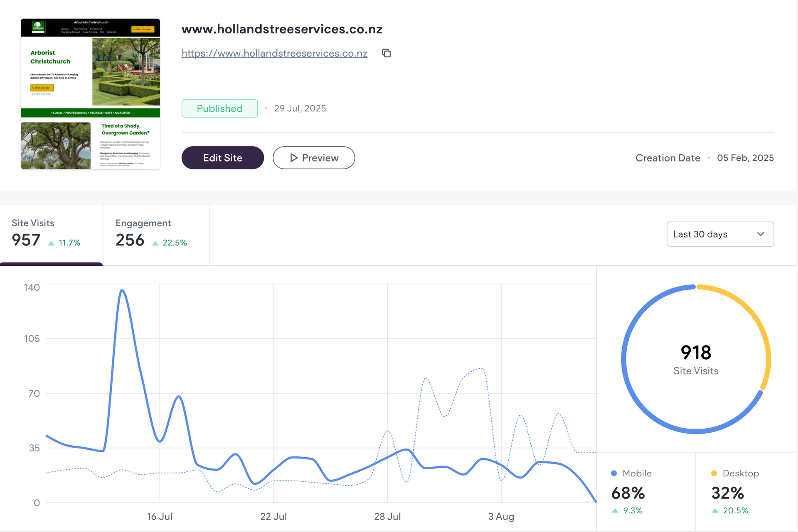This screenshot has height=532, width=798.
Task: Click the Preview button
Action: 313,158
